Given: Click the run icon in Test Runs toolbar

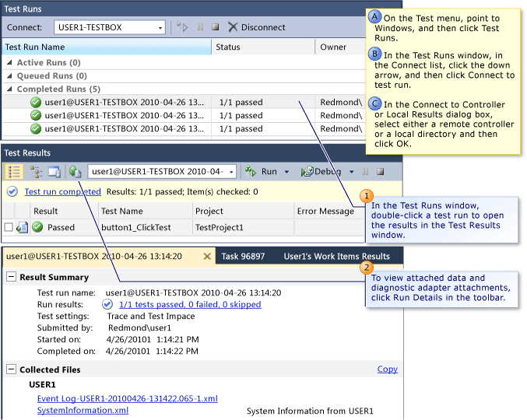Looking at the screenshot, I should [182, 26].
